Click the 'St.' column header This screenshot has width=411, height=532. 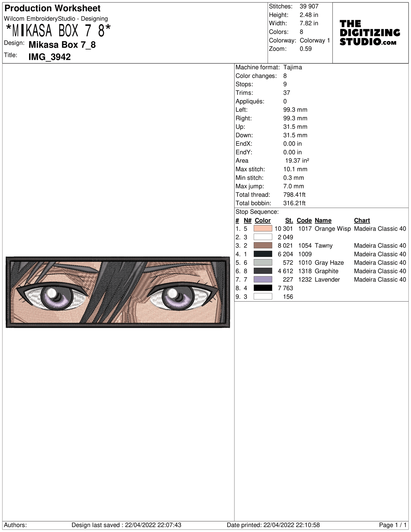coord(289,220)
